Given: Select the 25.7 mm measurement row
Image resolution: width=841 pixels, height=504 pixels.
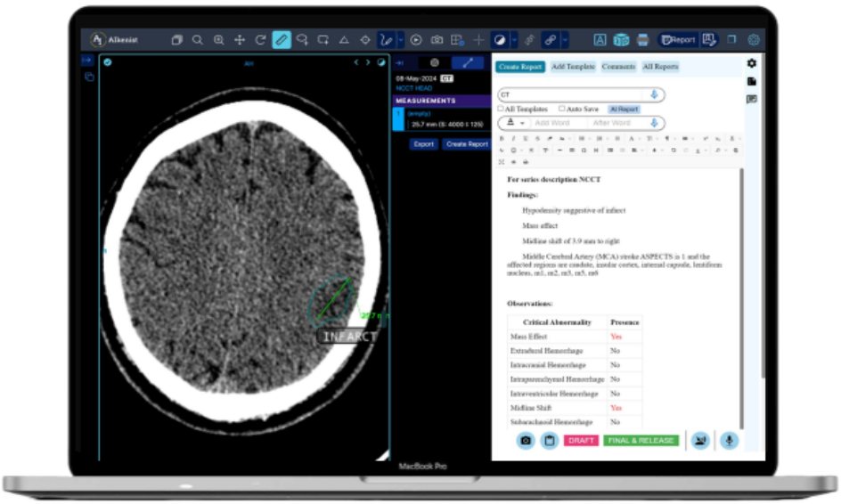Looking at the screenshot, I should click(442, 119).
